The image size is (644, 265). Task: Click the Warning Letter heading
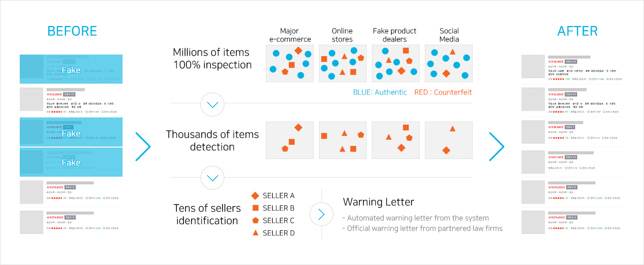(379, 202)
